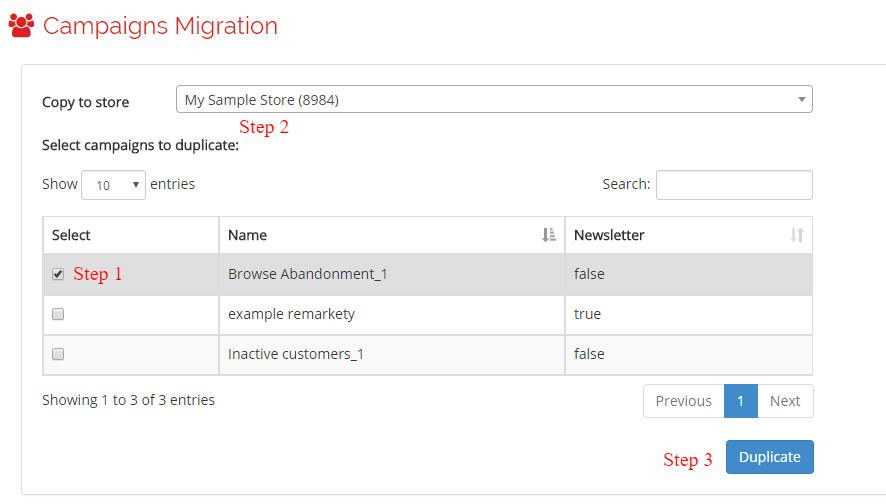This screenshot has width=886, height=504.
Task: Click the Next pagination button
Action: [x=785, y=401]
